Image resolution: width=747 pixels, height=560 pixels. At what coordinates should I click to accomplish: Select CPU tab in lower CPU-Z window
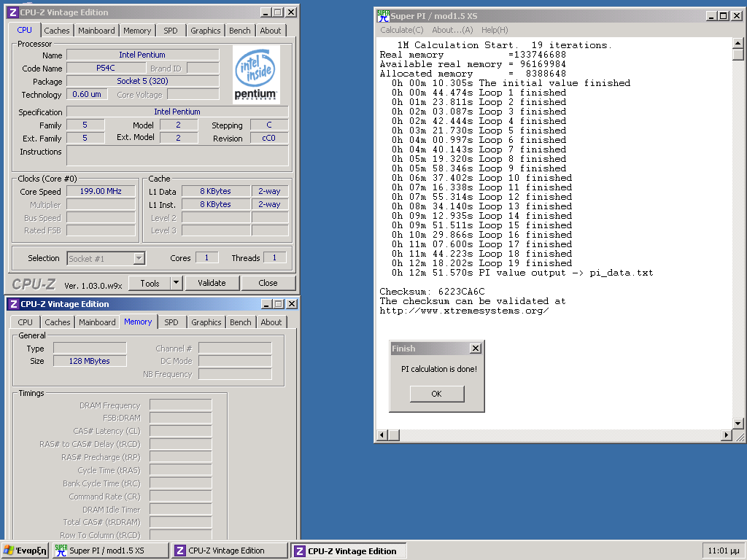[26, 322]
